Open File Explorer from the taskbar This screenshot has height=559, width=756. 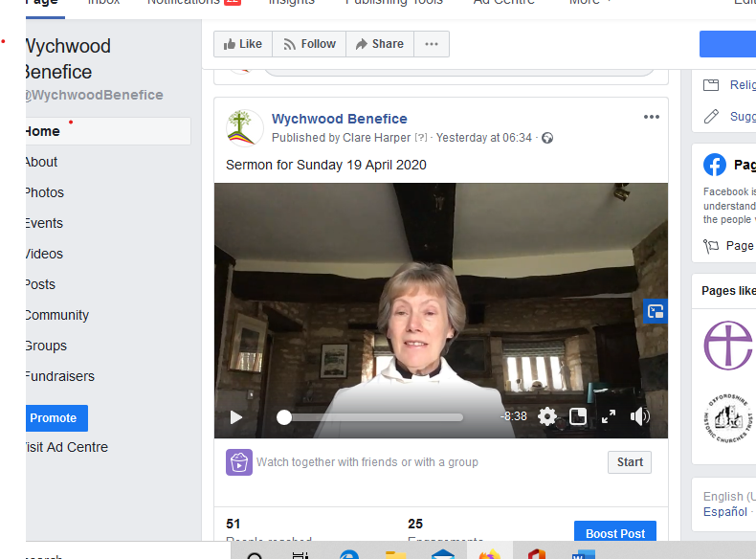(396, 554)
